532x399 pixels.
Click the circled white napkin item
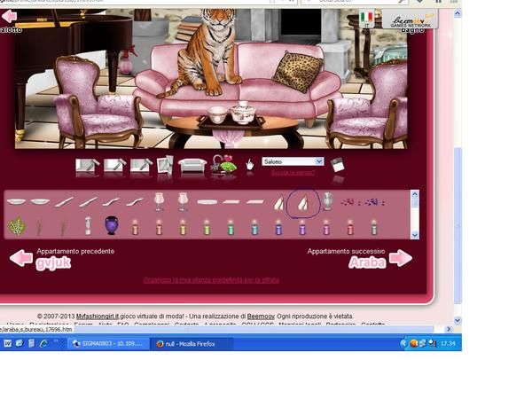(x=303, y=203)
